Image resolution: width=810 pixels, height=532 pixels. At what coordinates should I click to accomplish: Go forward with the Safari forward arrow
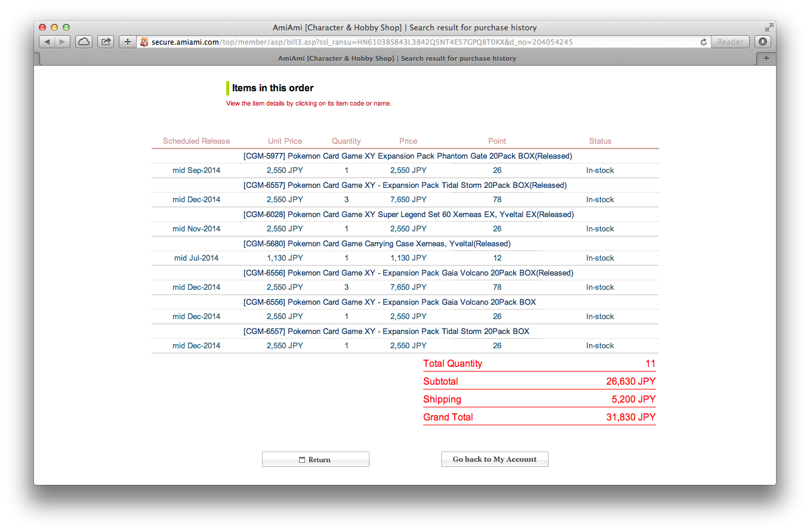(63, 42)
